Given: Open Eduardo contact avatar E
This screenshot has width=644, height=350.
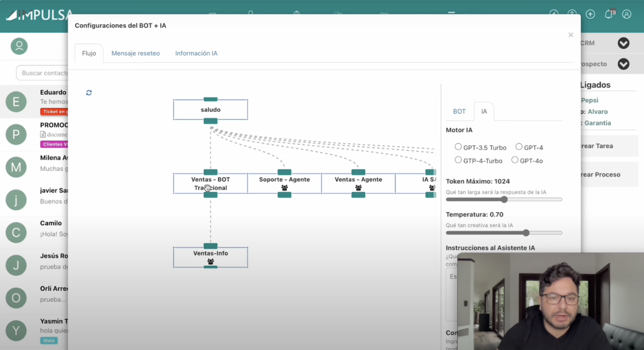Looking at the screenshot, I should (x=16, y=102).
